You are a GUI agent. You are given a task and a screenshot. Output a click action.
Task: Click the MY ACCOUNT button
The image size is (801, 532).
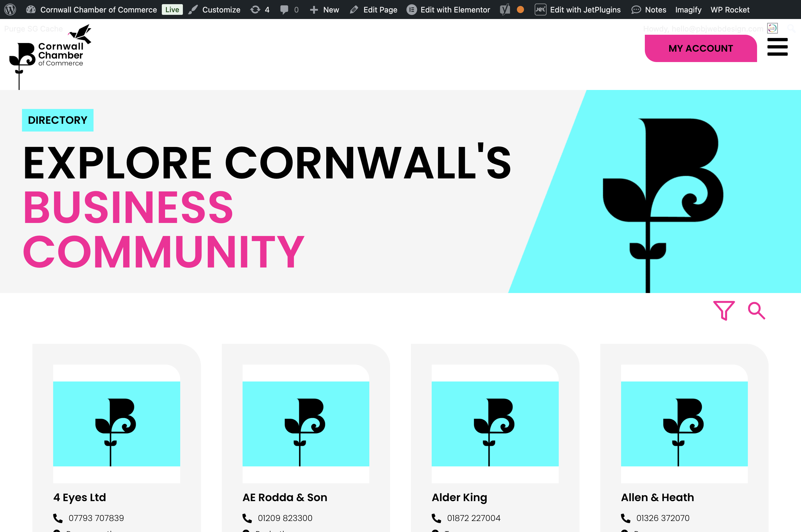click(x=701, y=48)
